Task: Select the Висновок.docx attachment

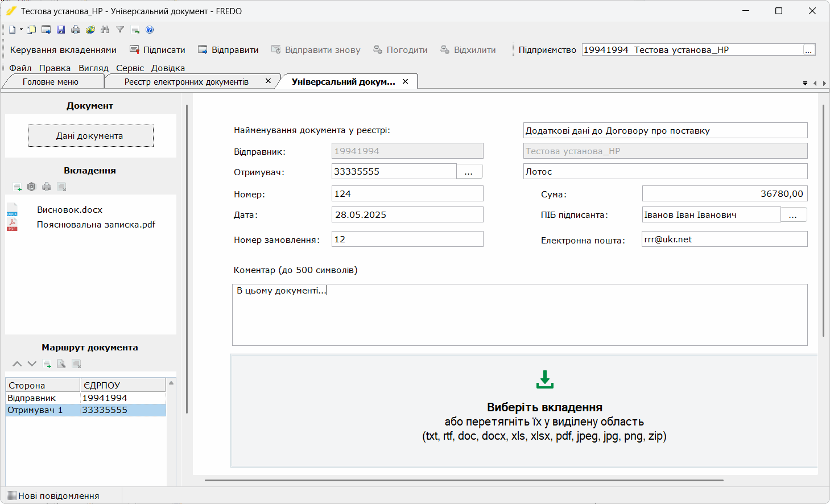Action: (70, 210)
